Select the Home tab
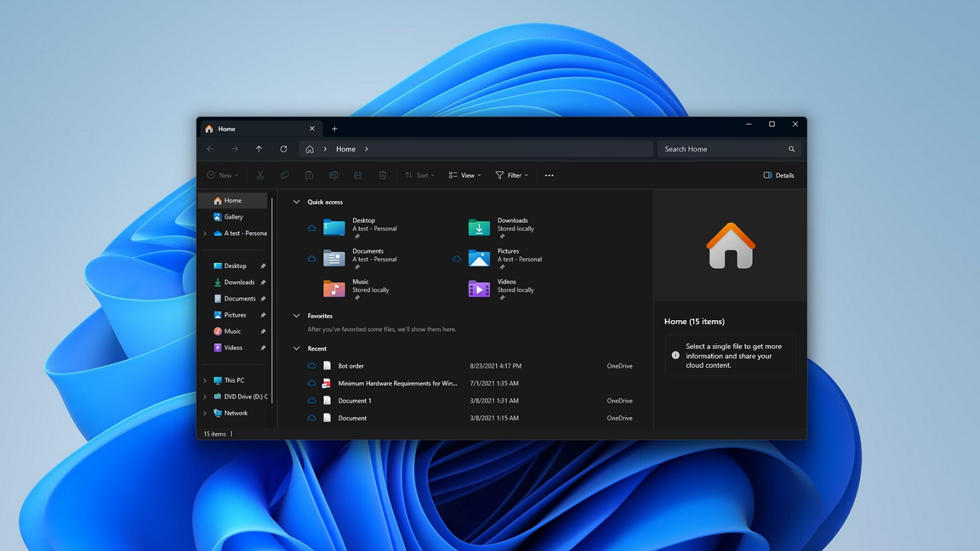This screenshot has width=980, height=551. click(260, 129)
